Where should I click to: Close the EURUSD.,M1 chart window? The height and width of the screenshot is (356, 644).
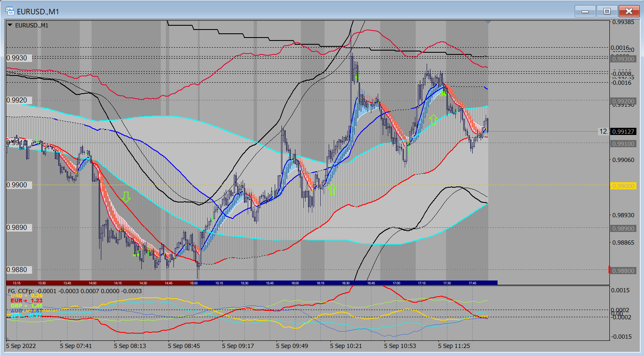629,11
